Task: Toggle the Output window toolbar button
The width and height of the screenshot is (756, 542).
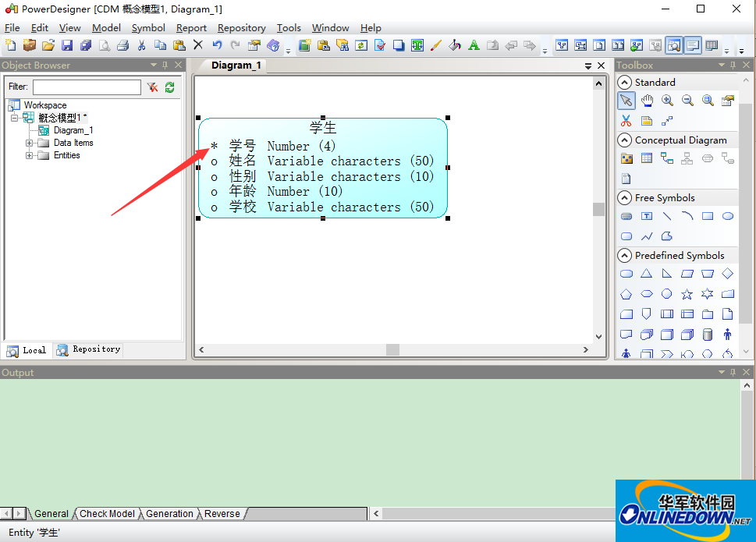Action: click(x=693, y=46)
